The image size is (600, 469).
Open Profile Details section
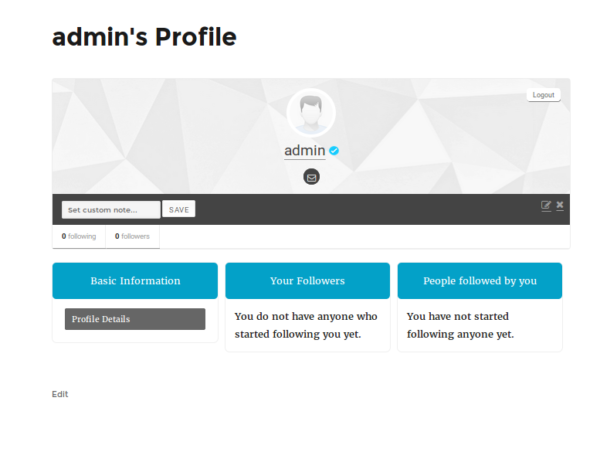[135, 319]
